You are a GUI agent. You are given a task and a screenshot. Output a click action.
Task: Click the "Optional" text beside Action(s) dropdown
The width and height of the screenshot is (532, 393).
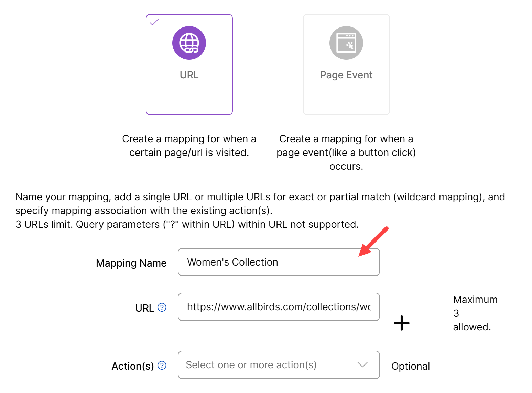(411, 366)
